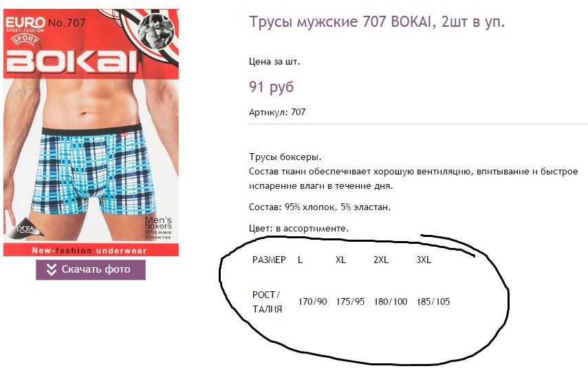
Task: Click the LYCRA triangle badge on the package
Action: (x=27, y=228)
